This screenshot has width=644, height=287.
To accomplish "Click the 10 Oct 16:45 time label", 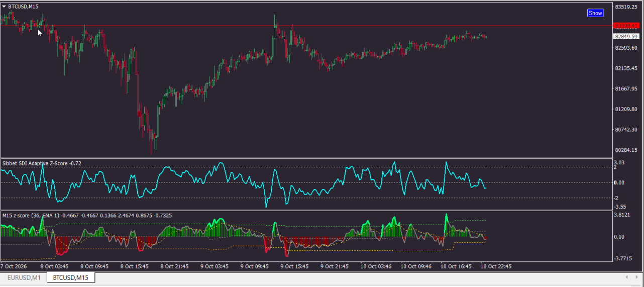I will pos(457,266).
